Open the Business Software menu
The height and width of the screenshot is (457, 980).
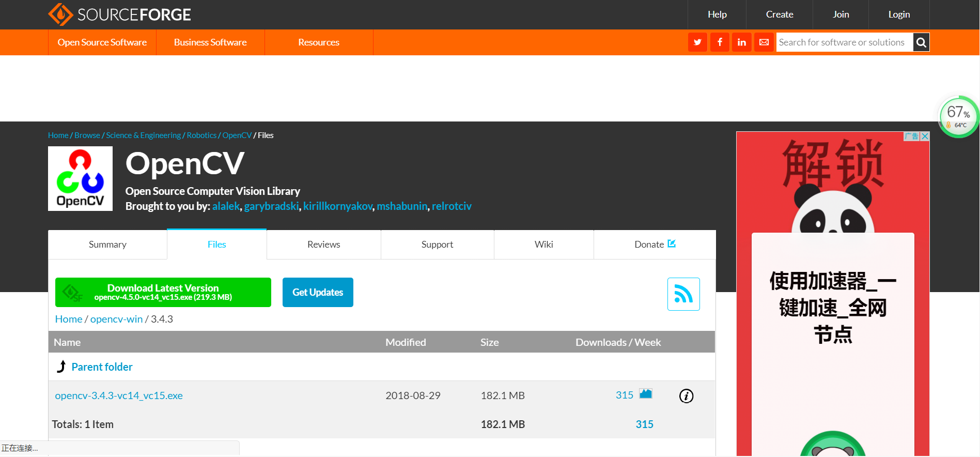[210, 42]
